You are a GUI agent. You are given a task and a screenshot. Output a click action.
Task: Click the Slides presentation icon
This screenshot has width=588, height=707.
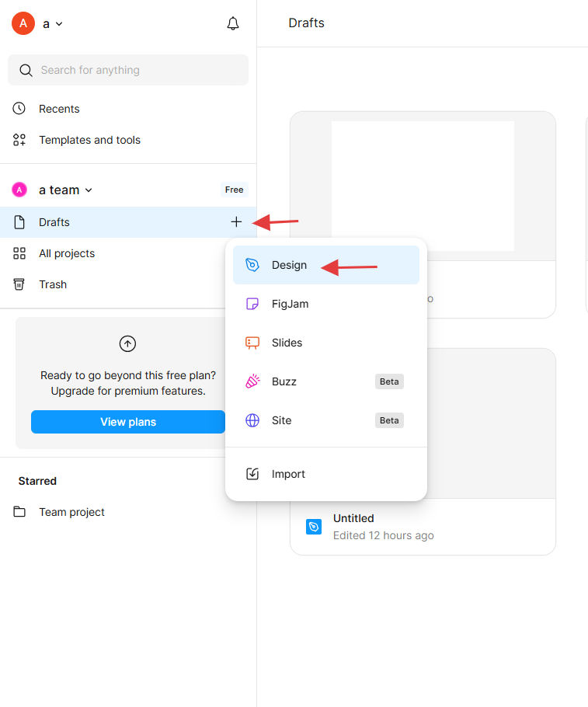tap(252, 343)
